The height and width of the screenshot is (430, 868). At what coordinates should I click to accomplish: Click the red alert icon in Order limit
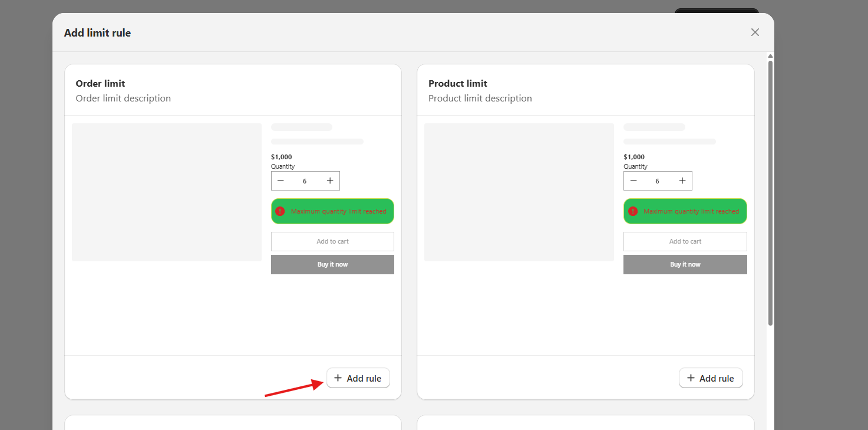280,211
